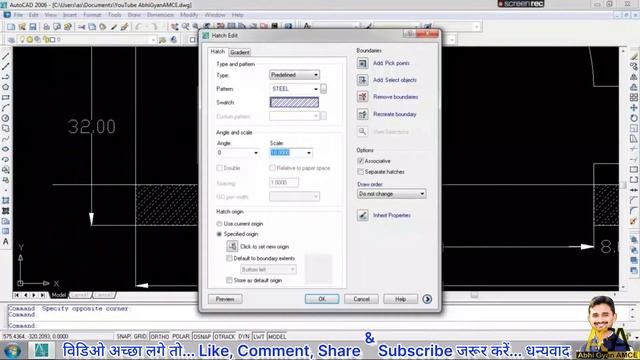640x360 pixels.
Task: Click the Preview button
Action: [x=225, y=299]
